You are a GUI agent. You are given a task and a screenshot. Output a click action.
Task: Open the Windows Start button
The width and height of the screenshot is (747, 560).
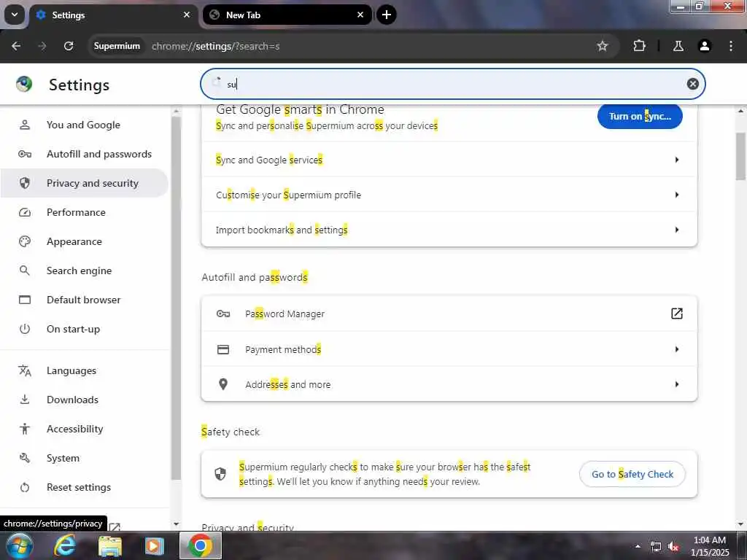[x=19, y=545]
